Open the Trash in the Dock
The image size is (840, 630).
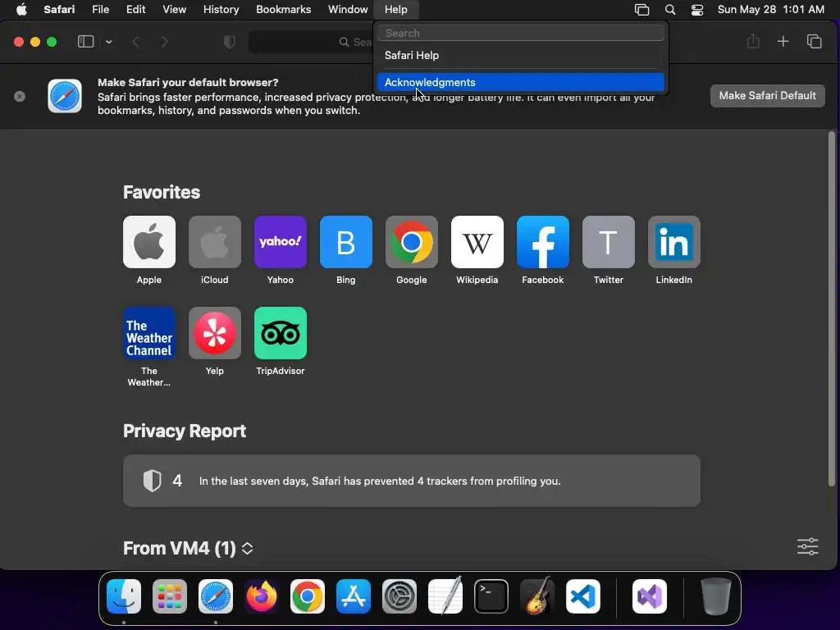pos(715,596)
